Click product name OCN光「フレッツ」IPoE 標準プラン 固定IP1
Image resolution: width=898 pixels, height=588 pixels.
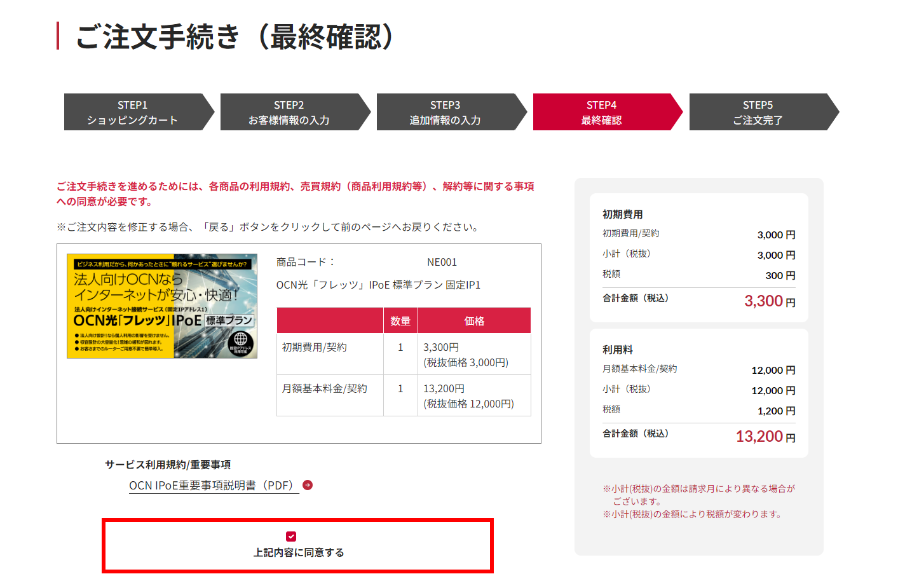point(378,285)
